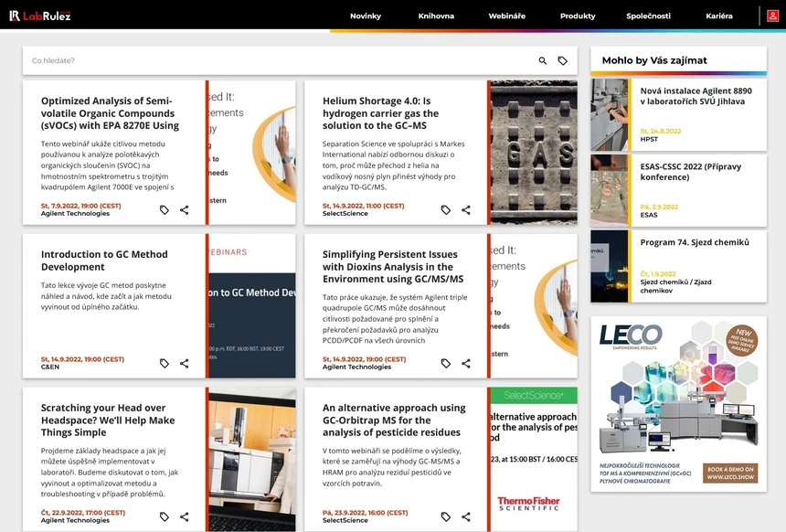Share the Scratching your Head webinar
786x532 pixels.
(x=185, y=516)
